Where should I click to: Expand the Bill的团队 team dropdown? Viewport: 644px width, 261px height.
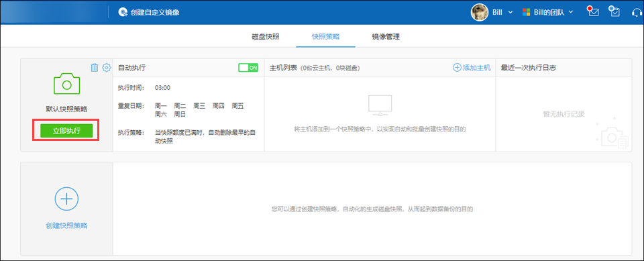(x=571, y=12)
